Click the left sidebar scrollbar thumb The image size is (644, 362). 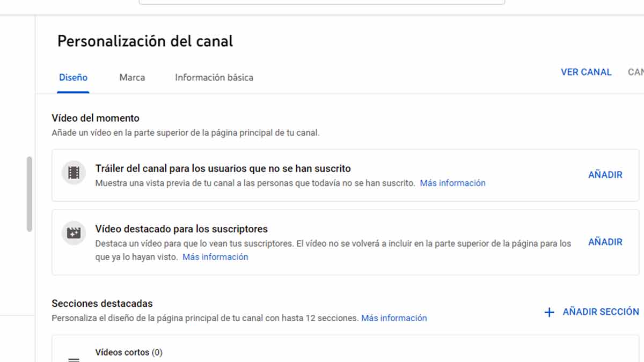pos(30,194)
